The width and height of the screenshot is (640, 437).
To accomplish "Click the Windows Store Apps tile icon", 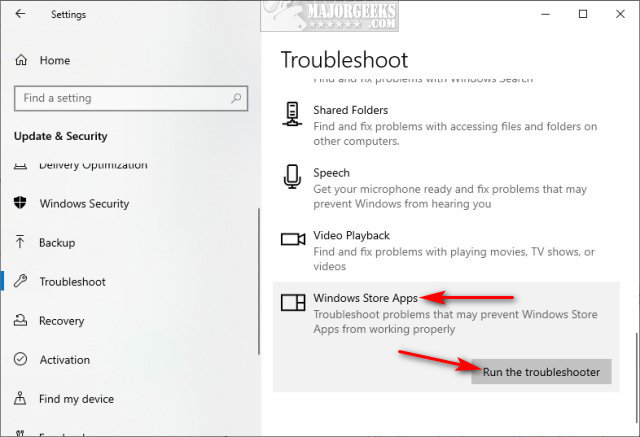I will (293, 302).
